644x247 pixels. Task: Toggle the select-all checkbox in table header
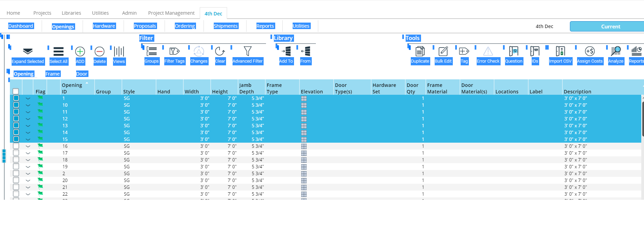click(16, 91)
